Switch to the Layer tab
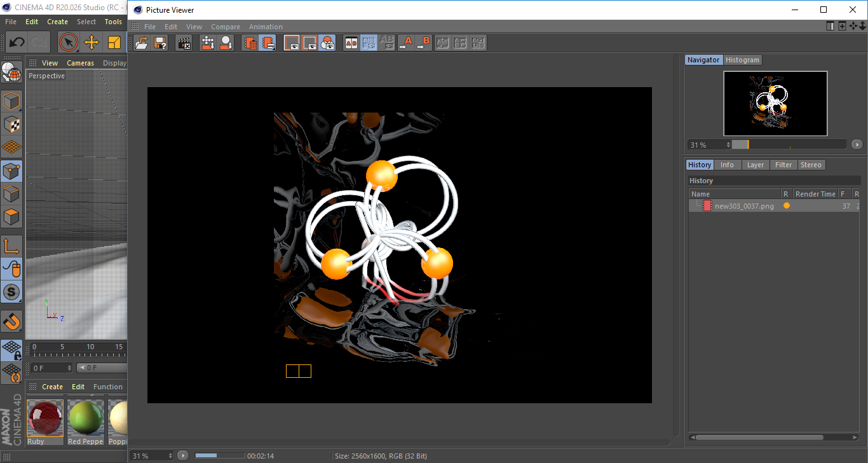Screen dimensions: 868x463 pyautogui.click(x=756, y=165)
